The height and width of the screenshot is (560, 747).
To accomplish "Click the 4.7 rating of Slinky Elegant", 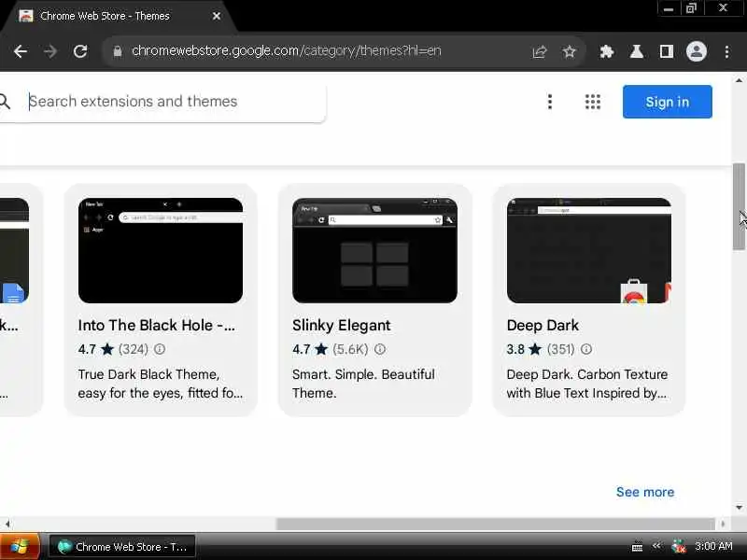I will point(301,349).
